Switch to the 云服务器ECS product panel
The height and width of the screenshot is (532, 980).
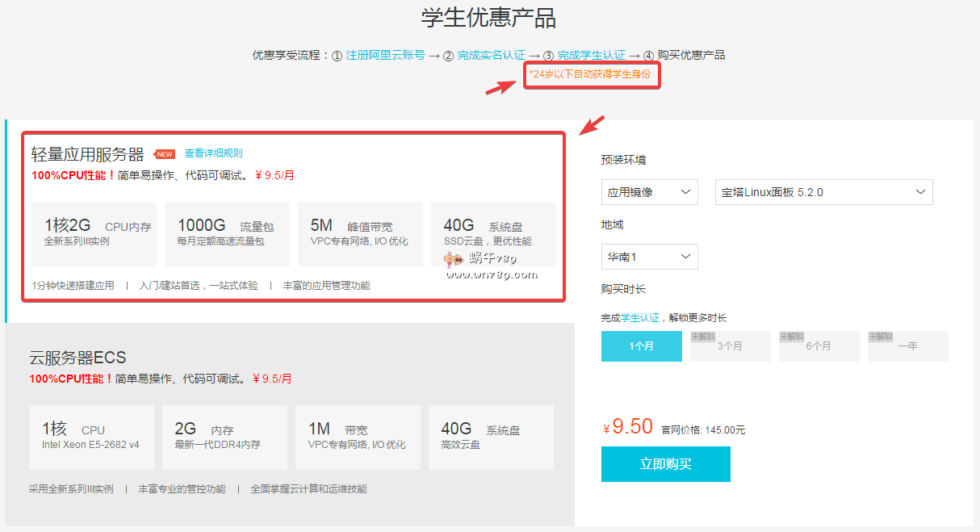click(77, 358)
